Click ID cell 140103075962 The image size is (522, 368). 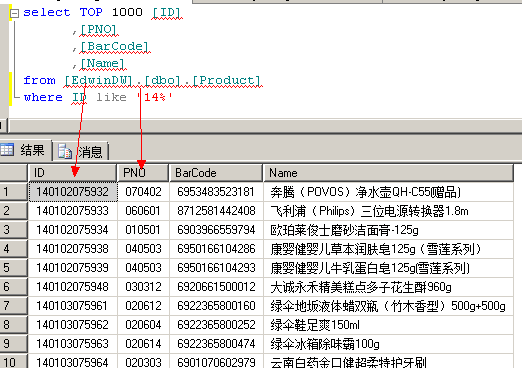(73, 325)
